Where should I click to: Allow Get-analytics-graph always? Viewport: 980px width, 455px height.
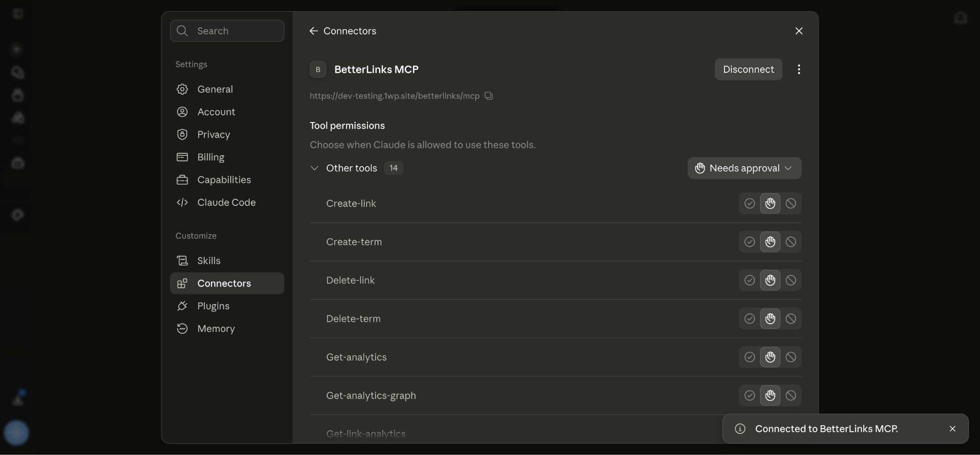(749, 396)
